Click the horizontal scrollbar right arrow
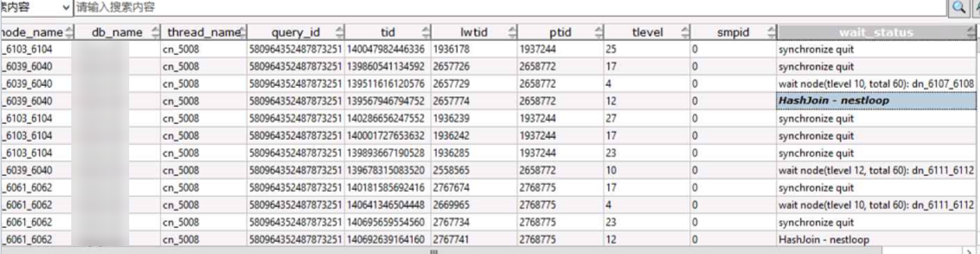The height and width of the screenshot is (254, 980). point(969,251)
